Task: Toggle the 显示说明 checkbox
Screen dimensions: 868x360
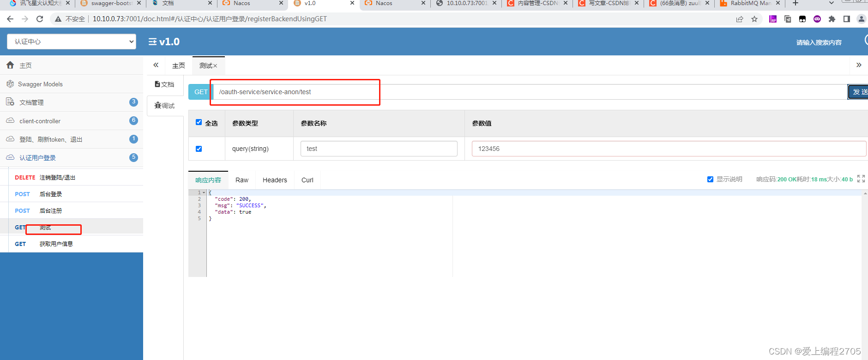Action: pos(710,179)
